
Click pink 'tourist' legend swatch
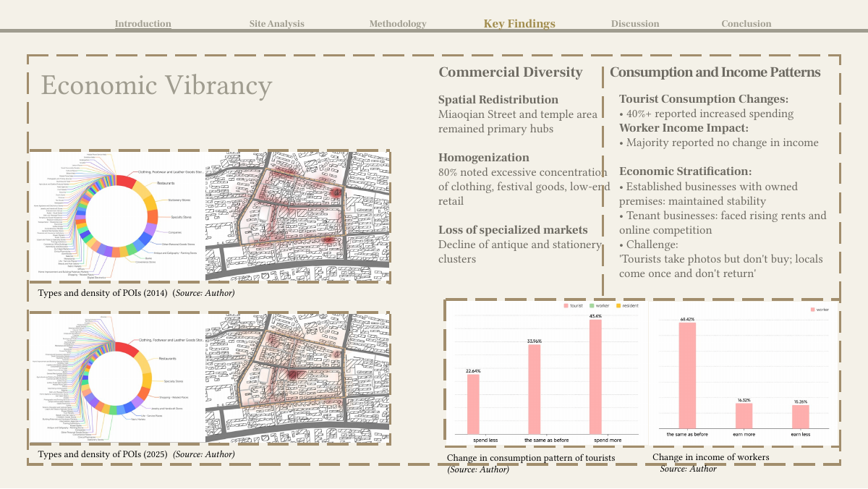[566, 306]
